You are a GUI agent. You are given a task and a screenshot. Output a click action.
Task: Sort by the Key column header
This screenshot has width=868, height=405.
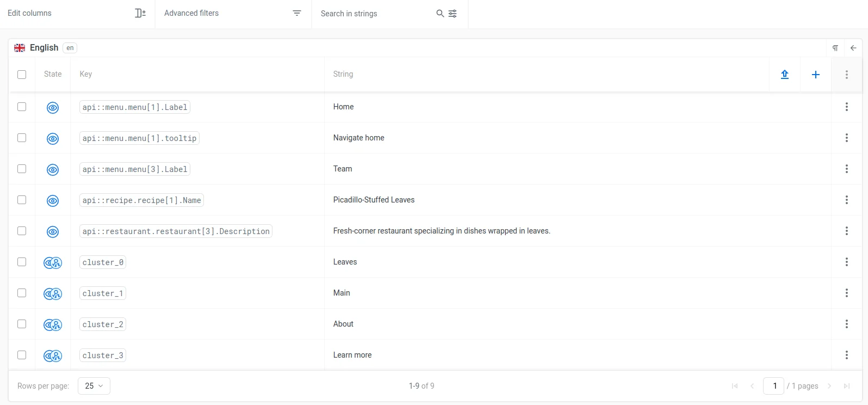tap(86, 75)
